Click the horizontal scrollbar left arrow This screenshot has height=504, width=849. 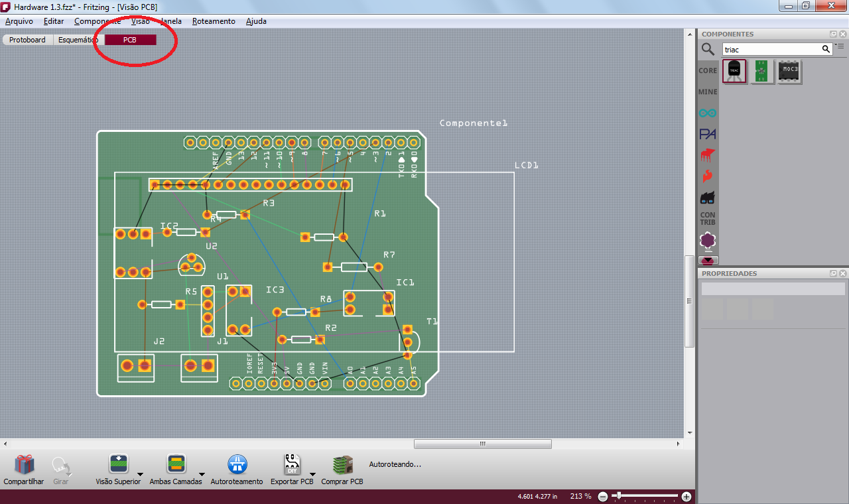click(5, 444)
